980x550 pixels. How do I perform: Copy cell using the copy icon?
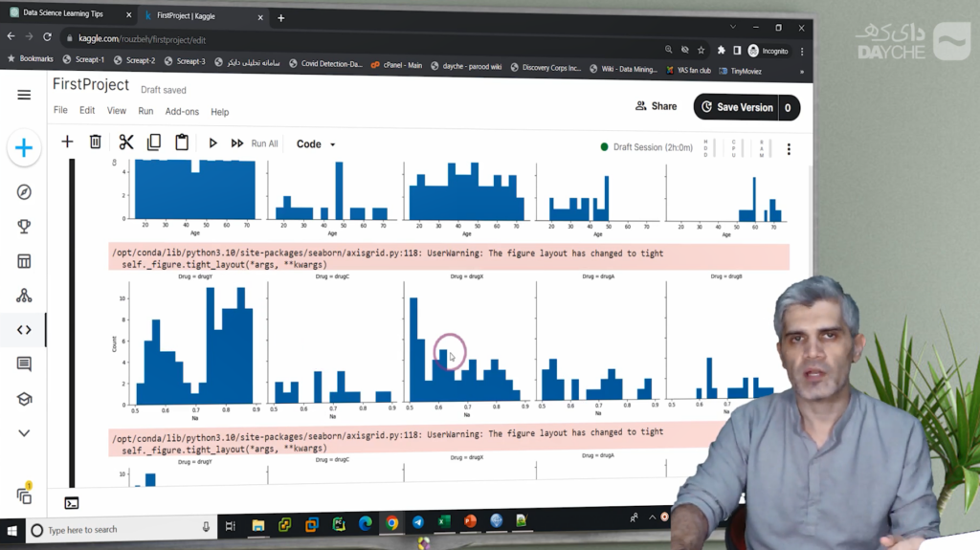(x=153, y=143)
